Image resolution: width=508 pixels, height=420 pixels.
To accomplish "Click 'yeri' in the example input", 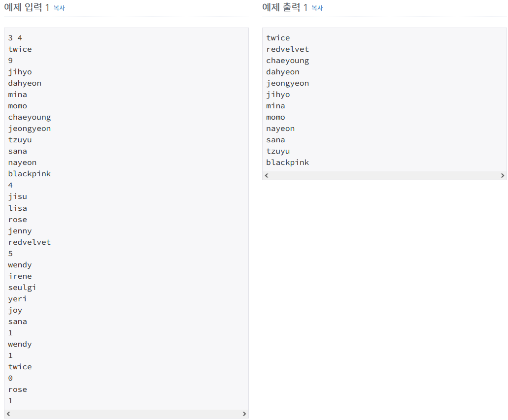I will (x=18, y=299).
